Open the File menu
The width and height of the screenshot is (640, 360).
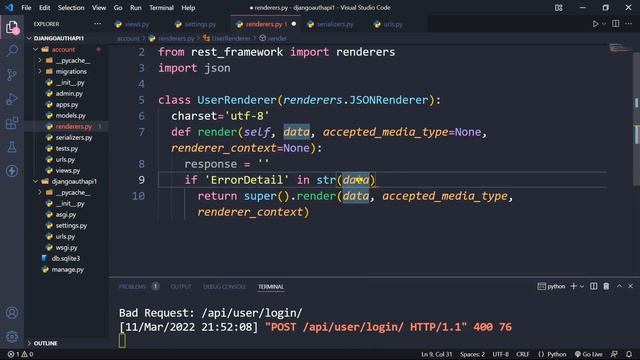tap(26, 8)
